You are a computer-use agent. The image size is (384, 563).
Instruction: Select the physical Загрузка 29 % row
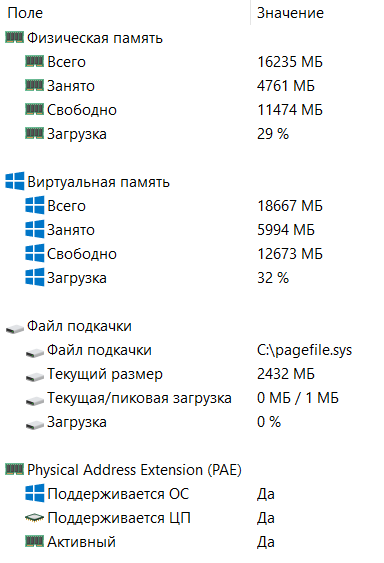192,134
